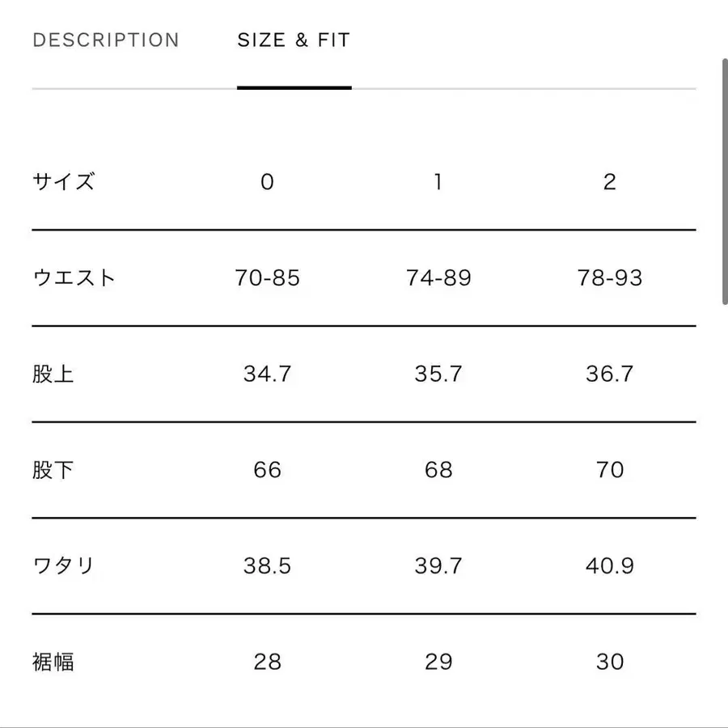This screenshot has height=728, width=728.
Task: Select the SIZE & FIT tab
Action: (293, 40)
